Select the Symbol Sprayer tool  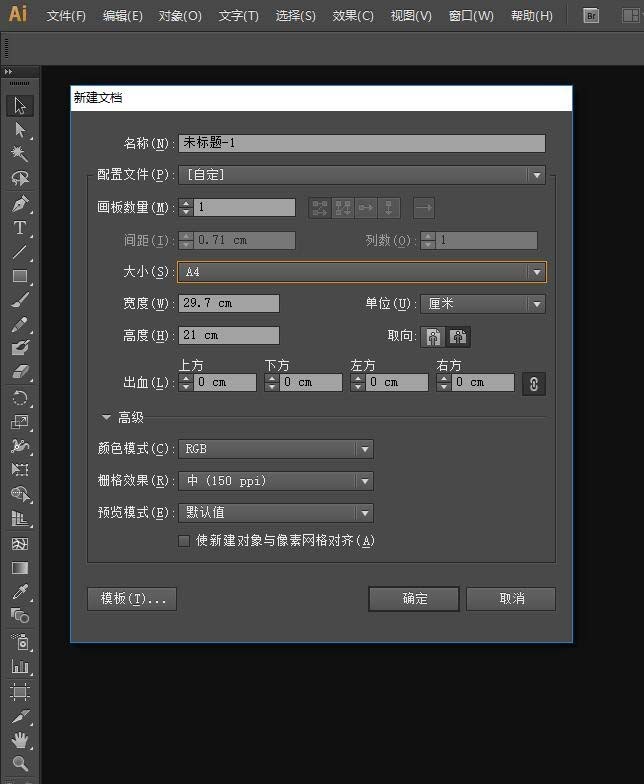coord(20,642)
